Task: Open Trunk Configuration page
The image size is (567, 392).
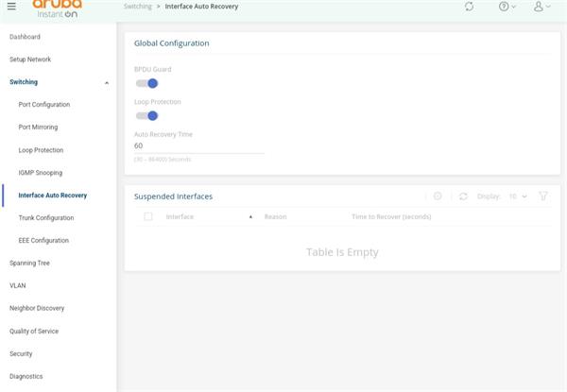Action: 46,218
